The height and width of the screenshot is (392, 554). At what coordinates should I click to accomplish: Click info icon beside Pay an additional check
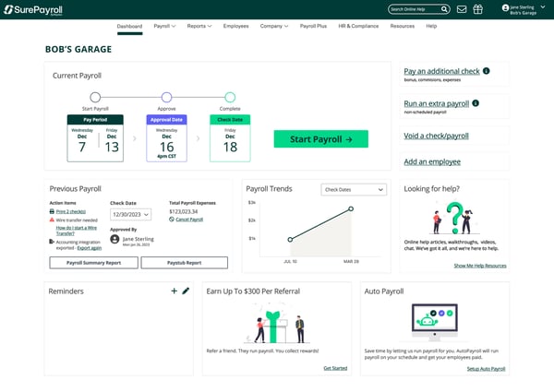coord(487,71)
